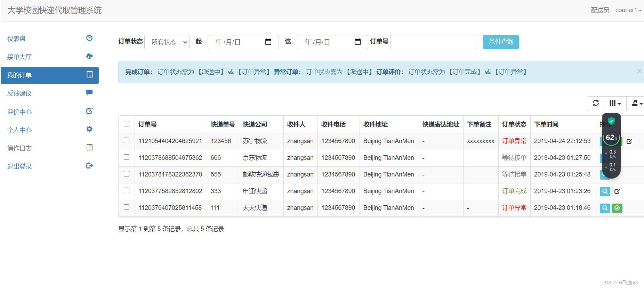Click the sign-out icon beside 退出登录
The height and width of the screenshot is (288, 644).
89,166
